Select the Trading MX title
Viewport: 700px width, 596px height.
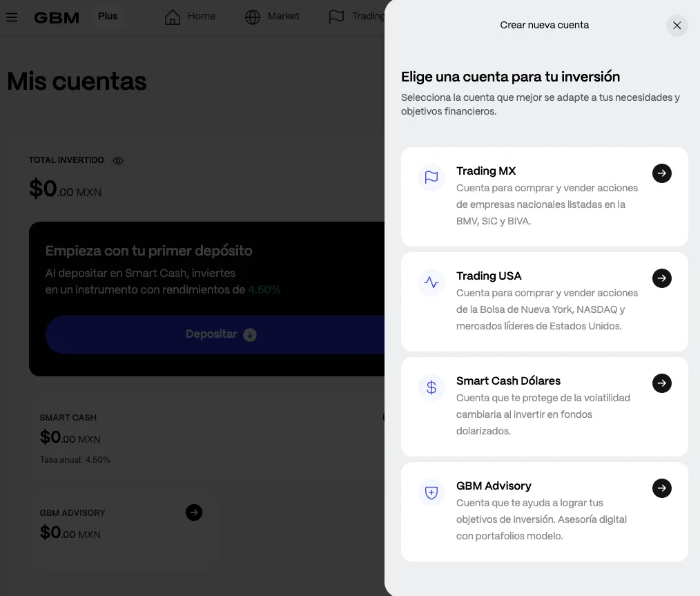click(486, 171)
